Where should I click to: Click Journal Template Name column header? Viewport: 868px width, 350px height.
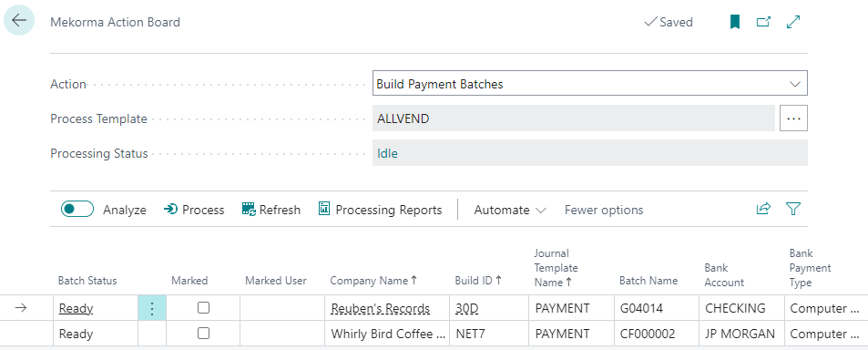(556, 268)
